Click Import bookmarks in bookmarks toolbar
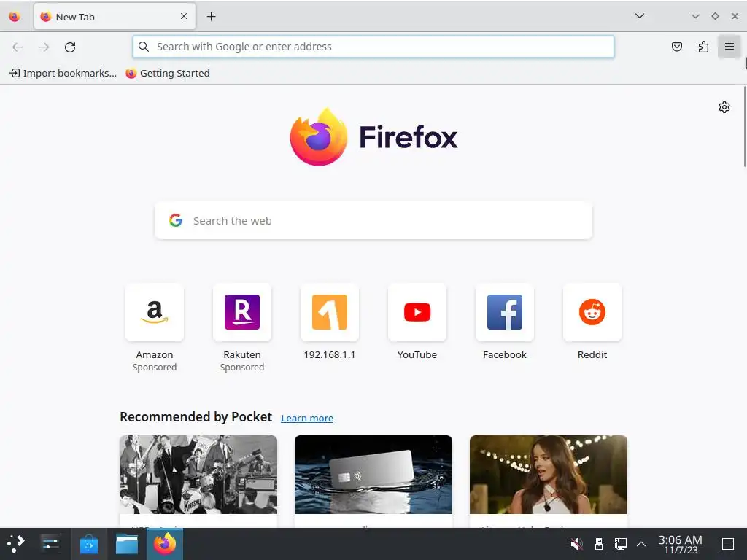Image resolution: width=747 pixels, height=560 pixels. pyautogui.click(x=63, y=73)
